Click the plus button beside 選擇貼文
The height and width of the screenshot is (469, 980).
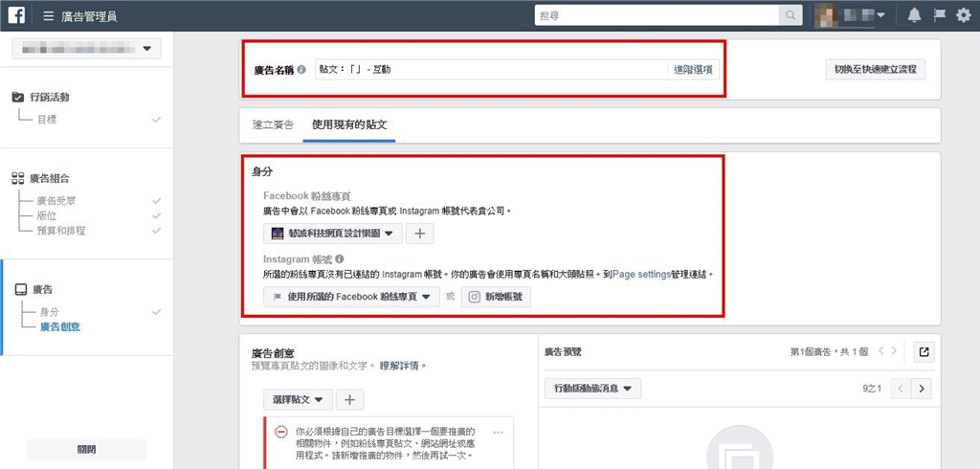tap(350, 399)
